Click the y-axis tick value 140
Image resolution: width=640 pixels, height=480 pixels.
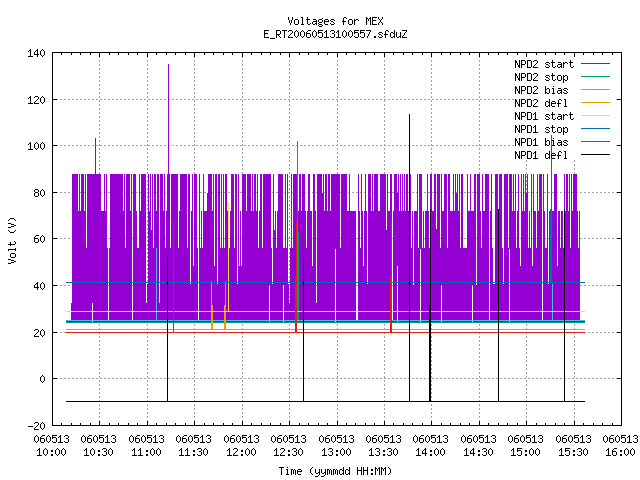pos(36,53)
